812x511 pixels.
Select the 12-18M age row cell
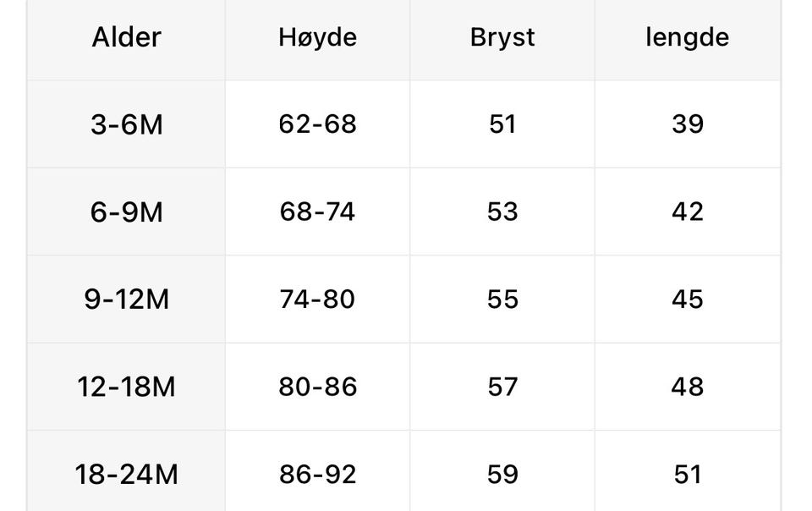coord(126,387)
